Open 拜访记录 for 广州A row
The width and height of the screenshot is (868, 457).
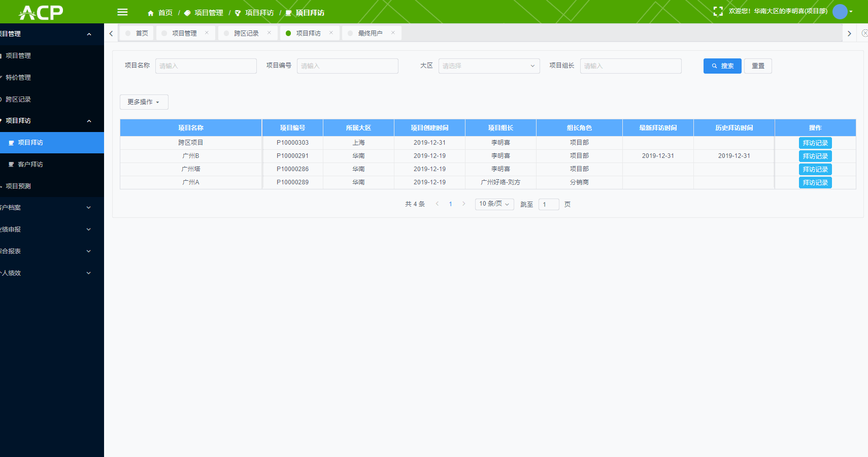click(x=815, y=183)
